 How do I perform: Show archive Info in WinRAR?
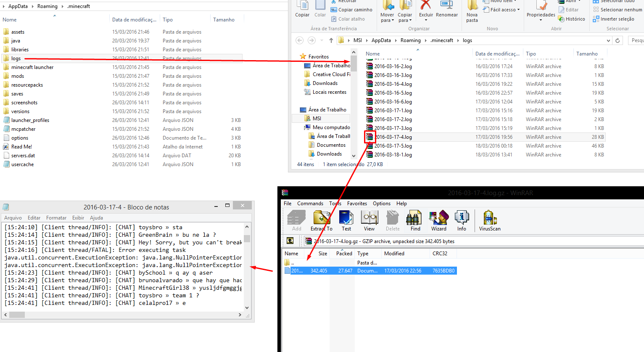[462, 220]
